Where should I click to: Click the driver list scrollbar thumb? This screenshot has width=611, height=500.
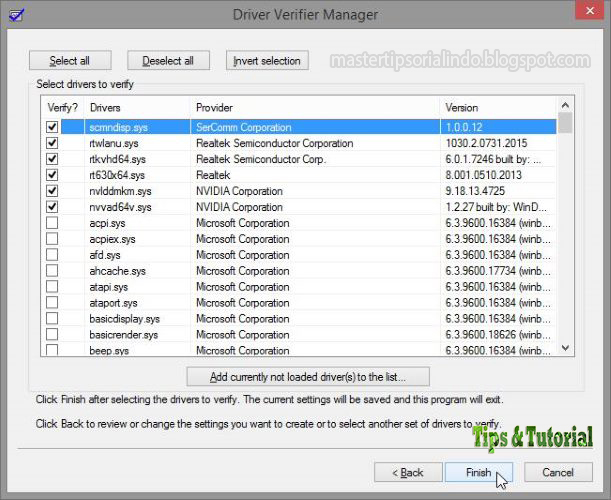pyautogui.click(x=565, y=123)
